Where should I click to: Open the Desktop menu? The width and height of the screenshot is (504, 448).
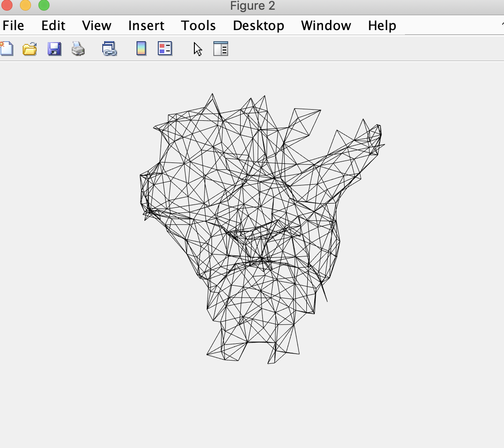(x=258, y=25)
